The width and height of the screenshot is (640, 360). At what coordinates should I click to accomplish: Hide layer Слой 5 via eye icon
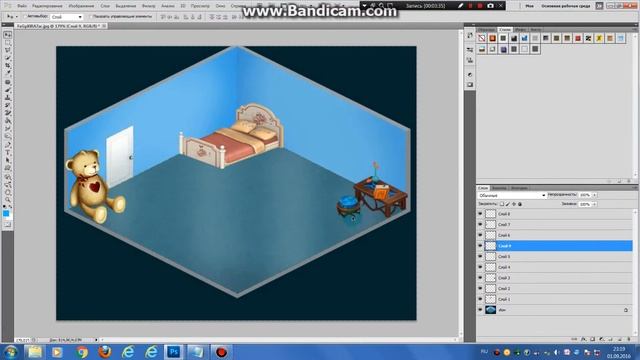480,256
